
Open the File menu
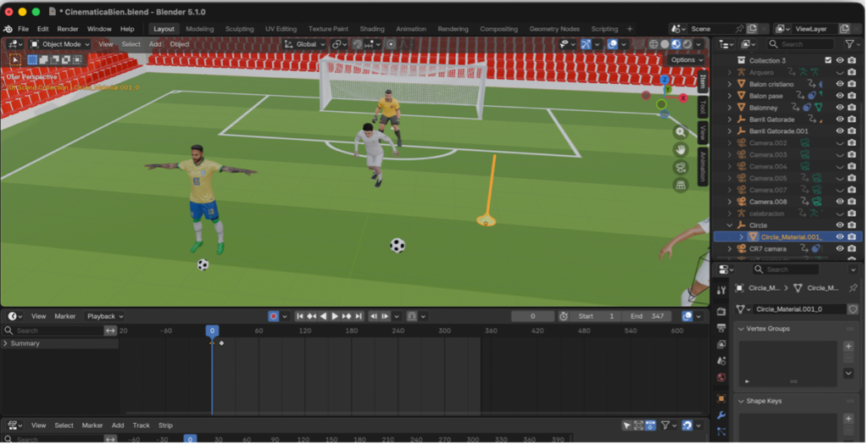pos(23,29)
